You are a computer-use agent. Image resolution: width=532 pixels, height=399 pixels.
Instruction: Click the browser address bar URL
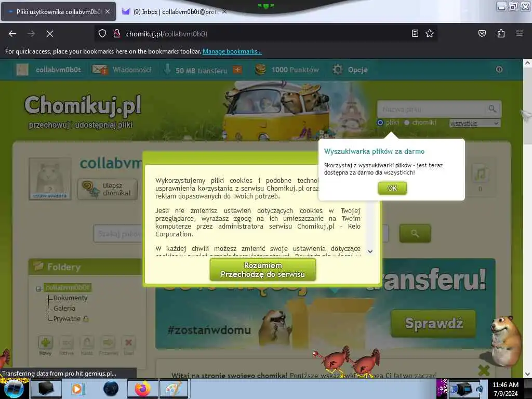tap(167, 34)
